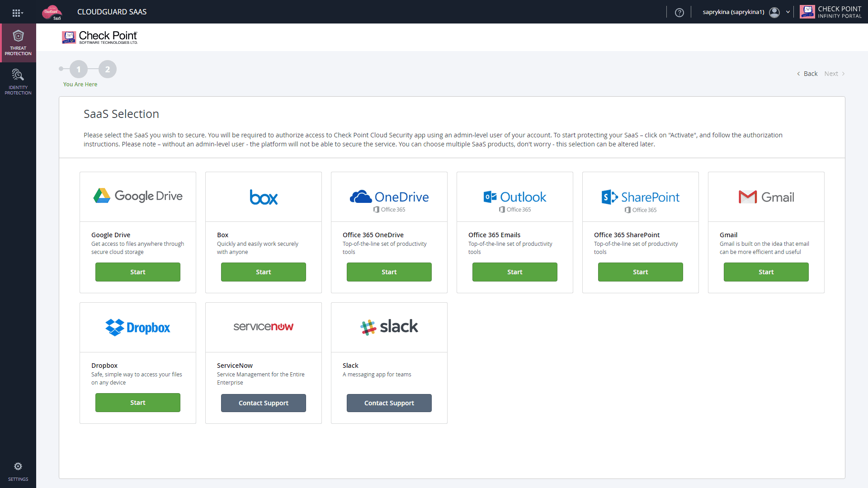Click the user profile avatar icon
The width and height of the screenshot is (868, 488).
click(774, 12)
